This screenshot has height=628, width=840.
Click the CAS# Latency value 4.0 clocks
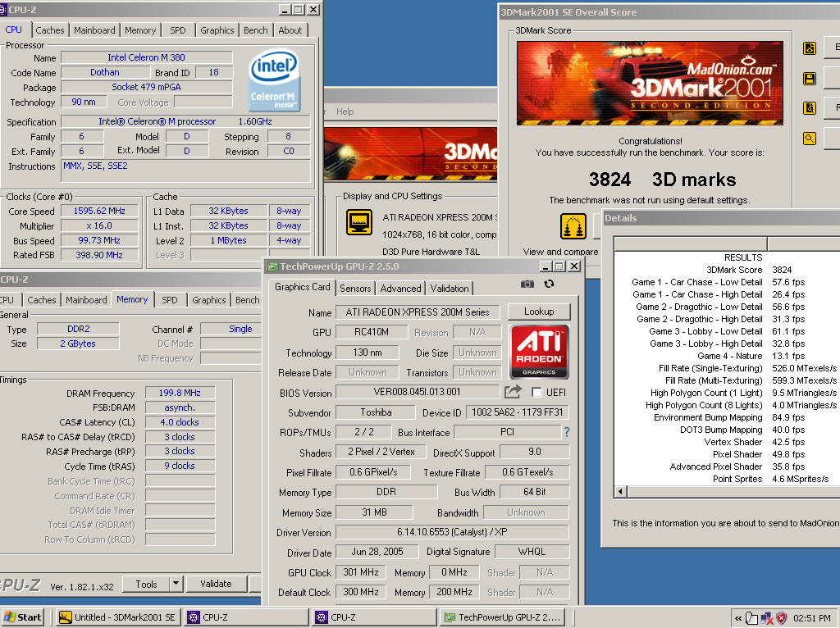[x=180, y=422]
